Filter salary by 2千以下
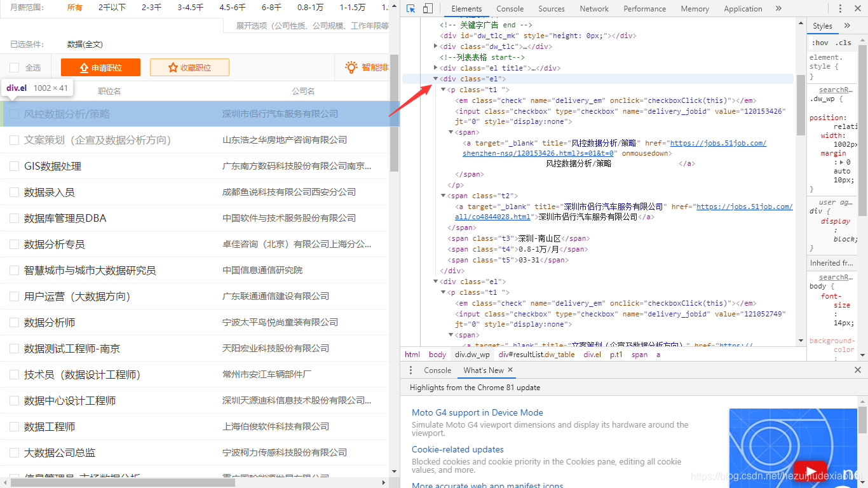The height and width of the screenshot is (488, 868). tap(112, 8)
